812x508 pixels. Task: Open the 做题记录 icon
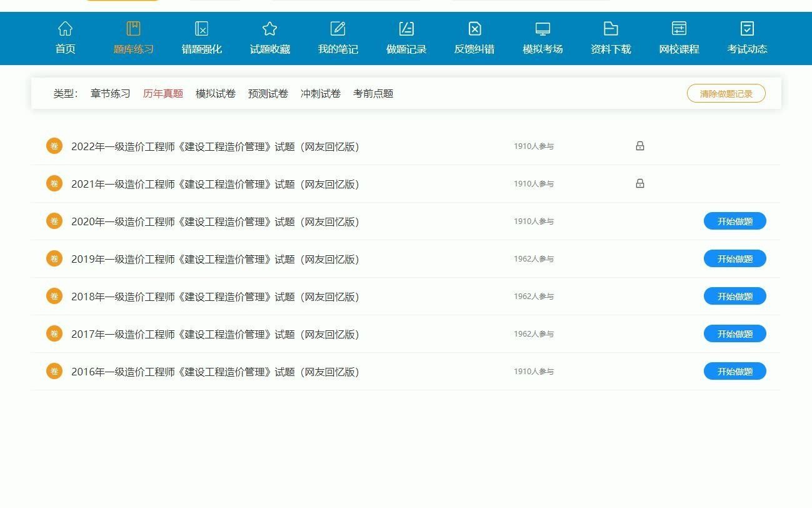tap(406, 28)
